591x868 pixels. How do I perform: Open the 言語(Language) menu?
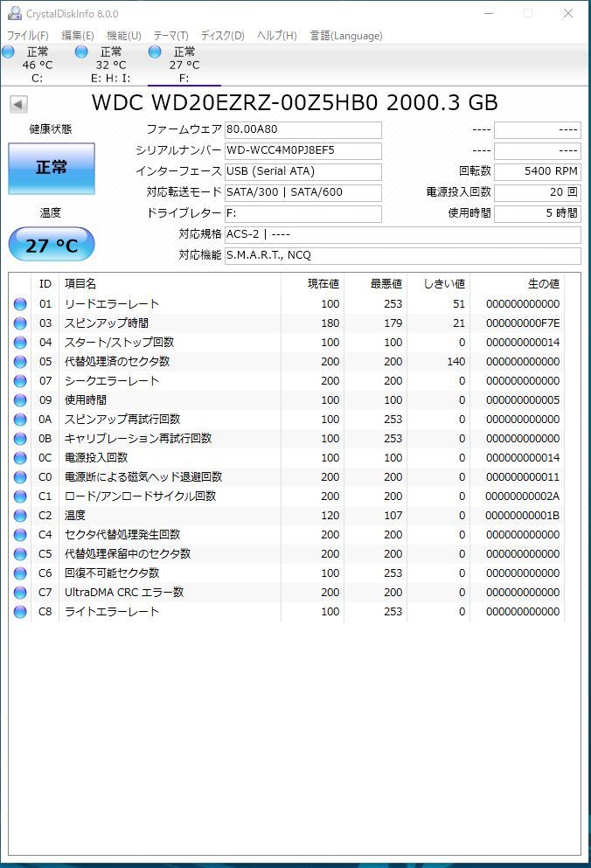346,36
